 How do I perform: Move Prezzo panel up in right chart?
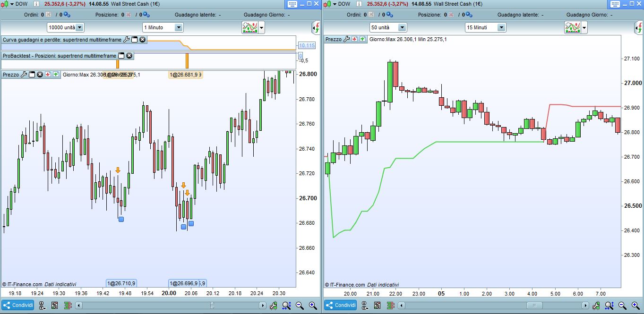tap(362, 39)
